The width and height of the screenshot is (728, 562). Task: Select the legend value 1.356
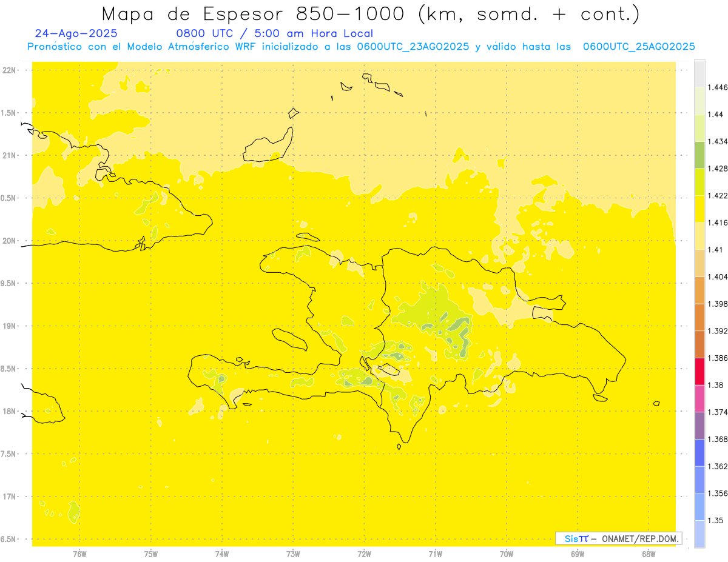point(718,493)
